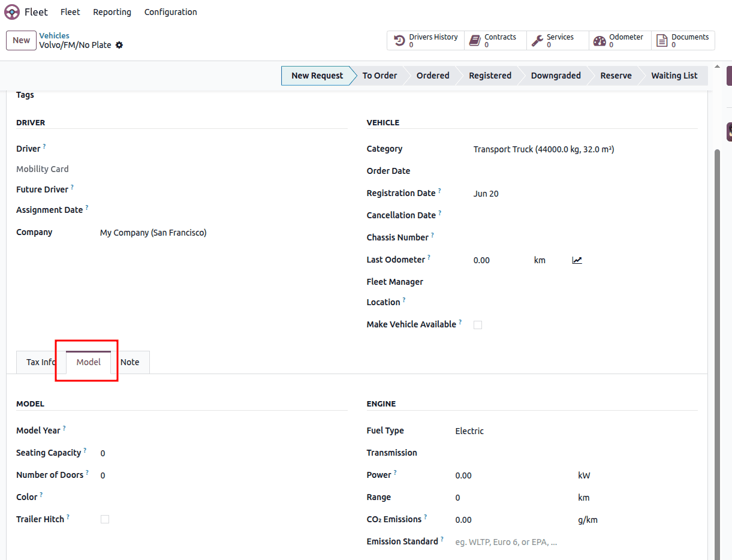This screenshot has width=732, height=560.
Task: Switch to the Tax Info tab
Action: [x=41, y=362]
